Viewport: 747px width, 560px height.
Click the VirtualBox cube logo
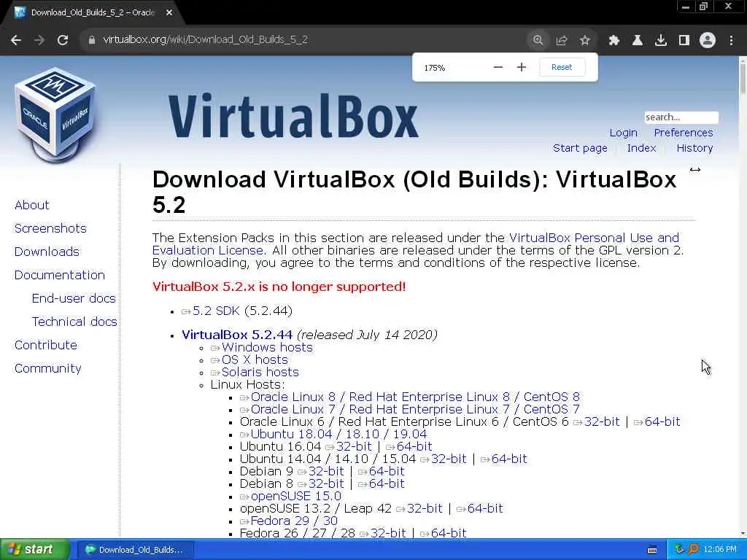(55, 115)
